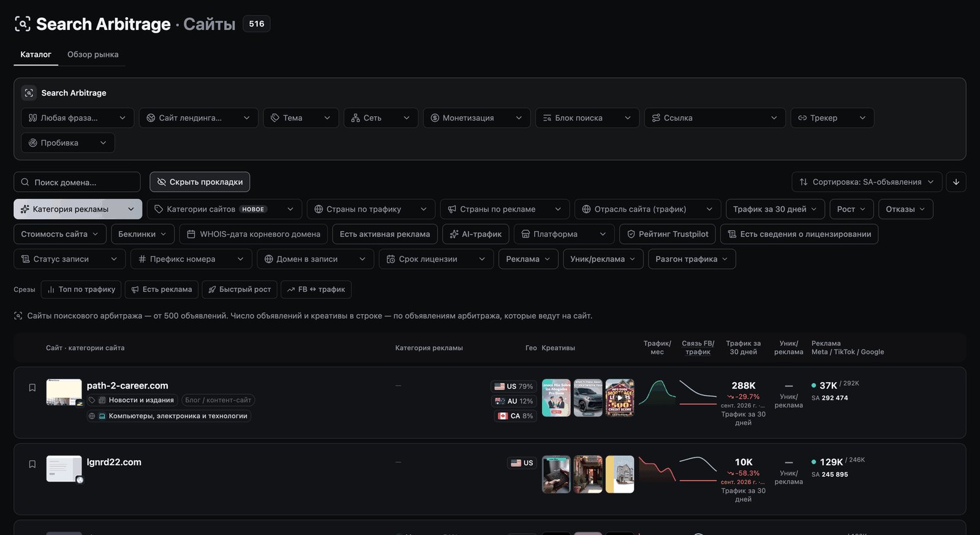Open the Блок поиска dropdown
Screen dimensions: 980x535
587,118
